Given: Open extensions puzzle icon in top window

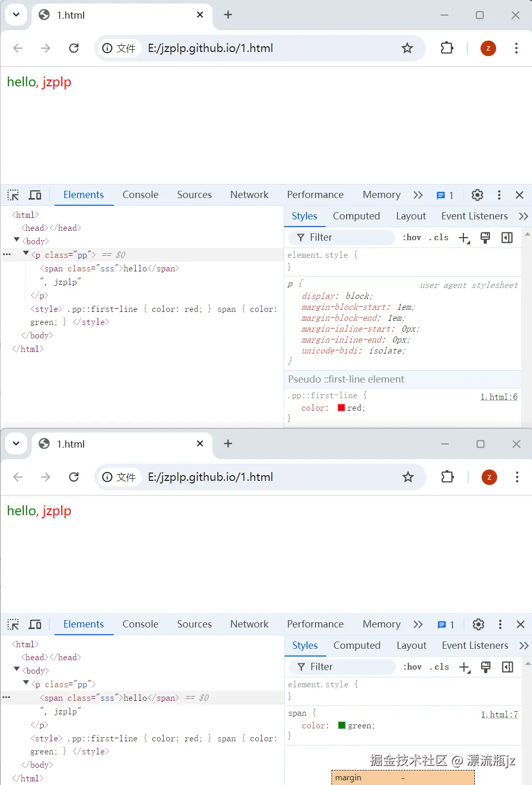Looking at the screenshot, I should pos(447,48).
